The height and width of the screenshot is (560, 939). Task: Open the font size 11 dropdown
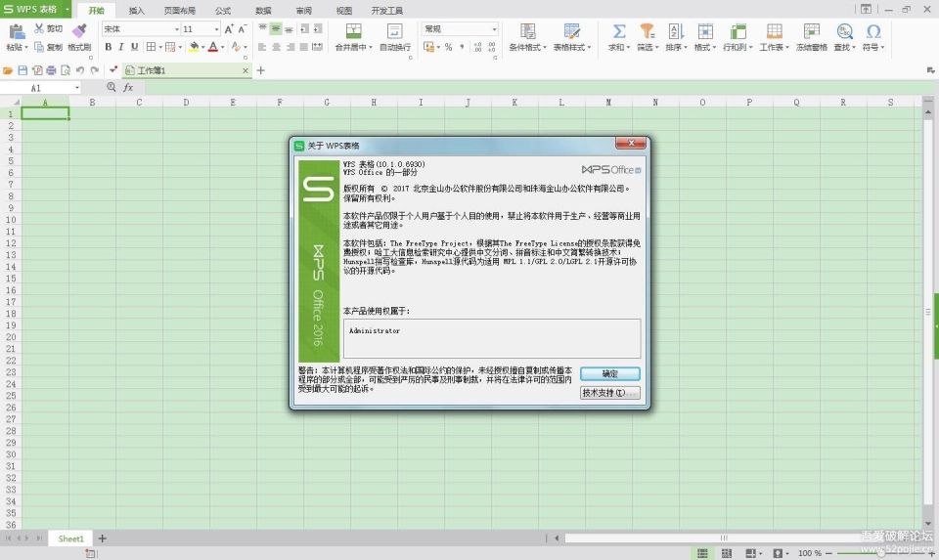coord(216,28)
